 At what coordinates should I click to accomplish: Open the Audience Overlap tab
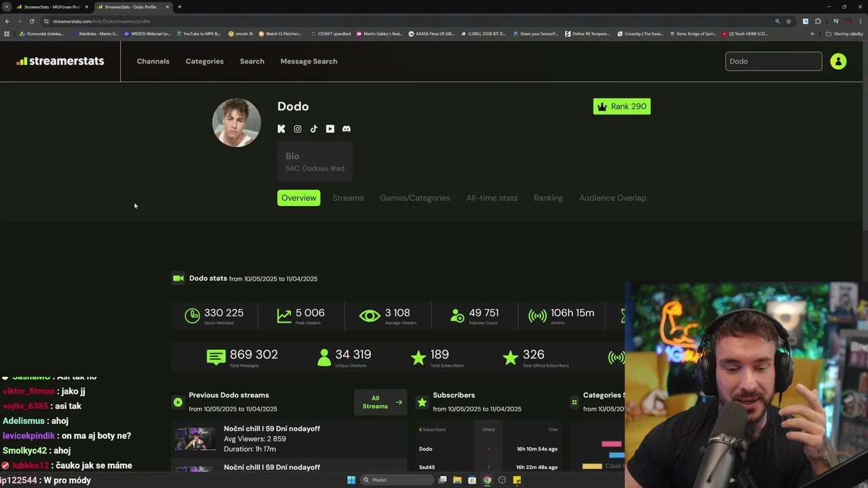point(613,198)
